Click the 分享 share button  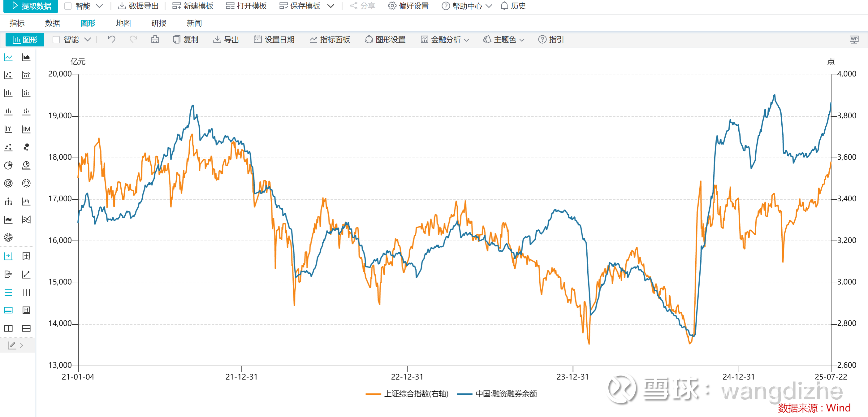tap(363, 6)
